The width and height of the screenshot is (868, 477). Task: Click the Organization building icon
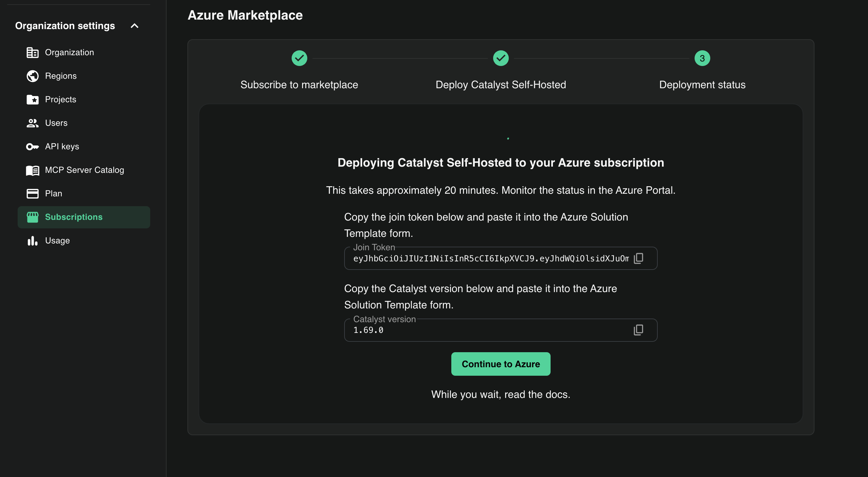pos(32,52)
